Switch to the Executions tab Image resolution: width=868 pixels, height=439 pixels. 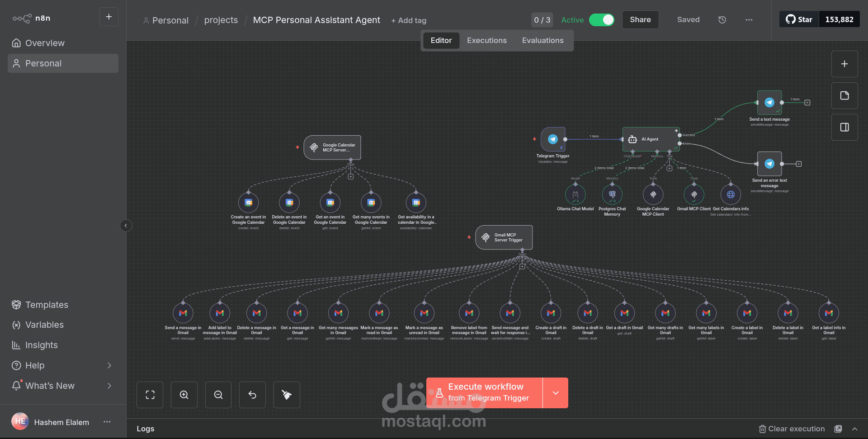[x=486, y=40]
